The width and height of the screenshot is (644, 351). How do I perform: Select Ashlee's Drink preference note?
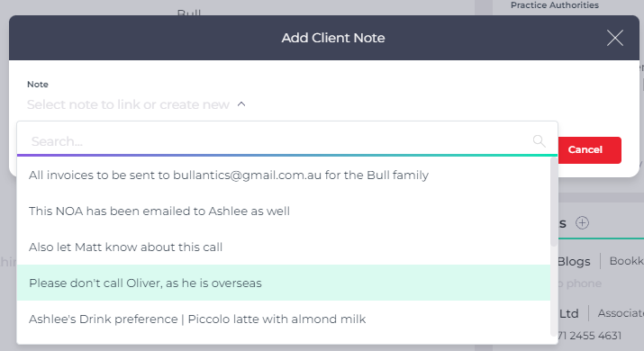(x=284, y=319)
